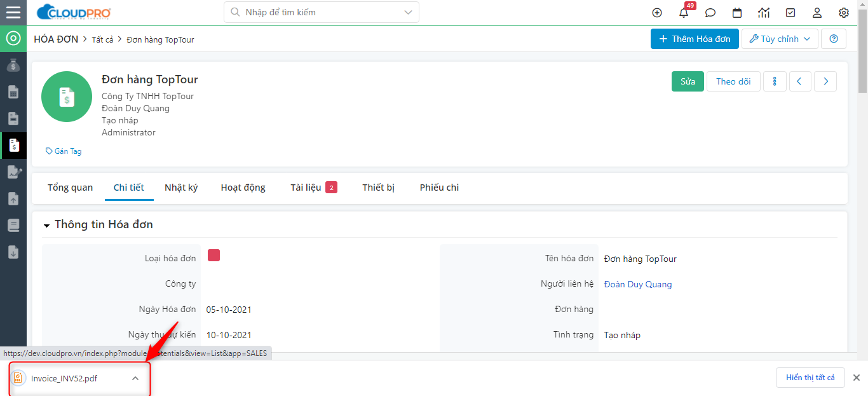
Task: Open the downloaded Invoice_INV52.pdf file
Action: point(64,378)
